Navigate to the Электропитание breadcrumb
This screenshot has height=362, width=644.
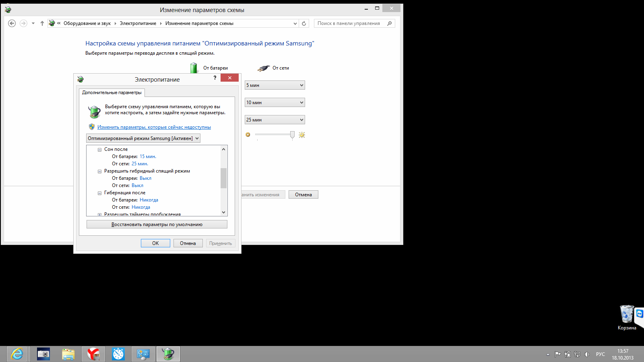coord(138,23)
